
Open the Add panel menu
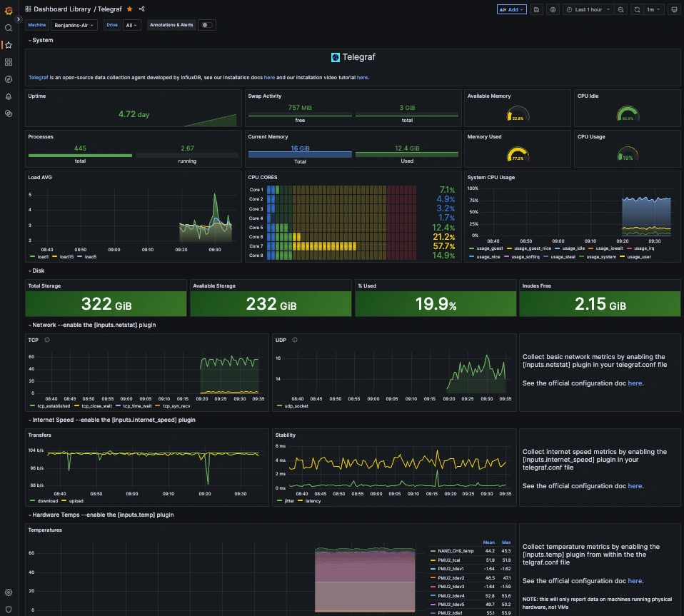[x=511, y=9]
